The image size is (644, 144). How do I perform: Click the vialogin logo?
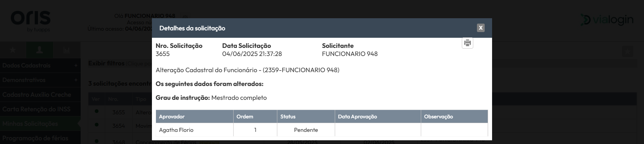tap(607, 20)
